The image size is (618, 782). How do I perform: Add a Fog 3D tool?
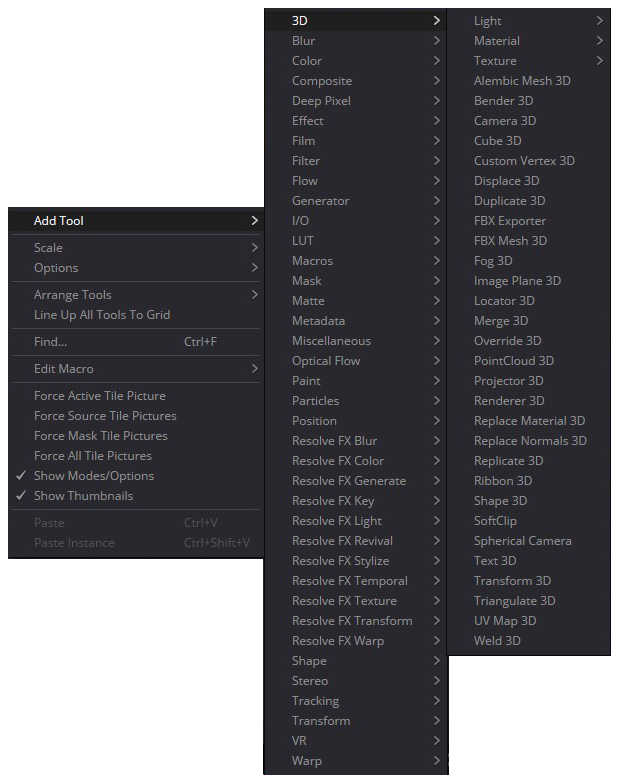529,261
